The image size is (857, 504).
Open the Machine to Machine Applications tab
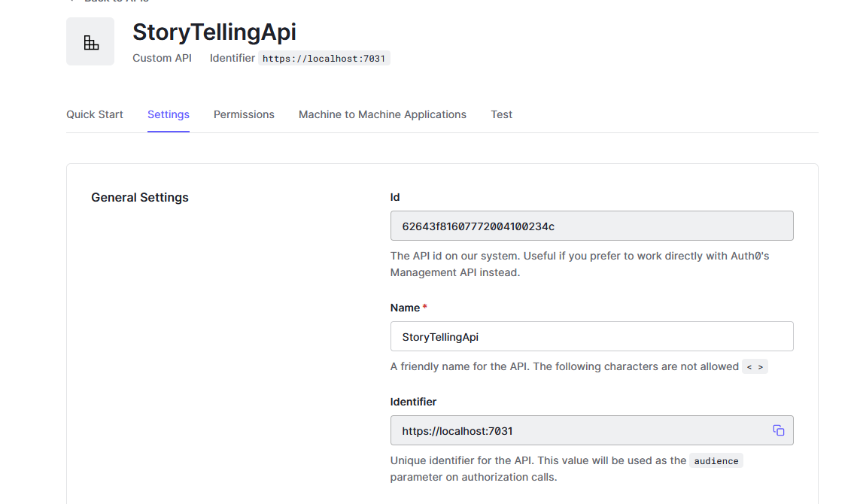pyautogui.click(x=382, y=114)
